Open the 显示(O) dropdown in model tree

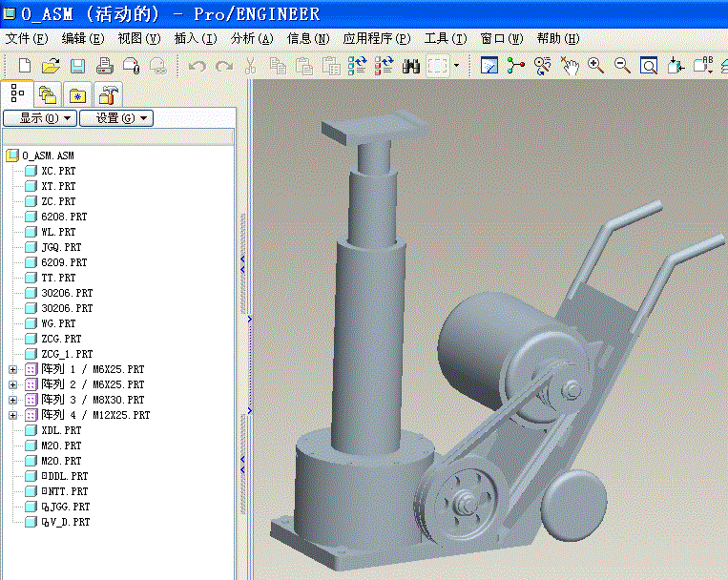tap(38, 118)
